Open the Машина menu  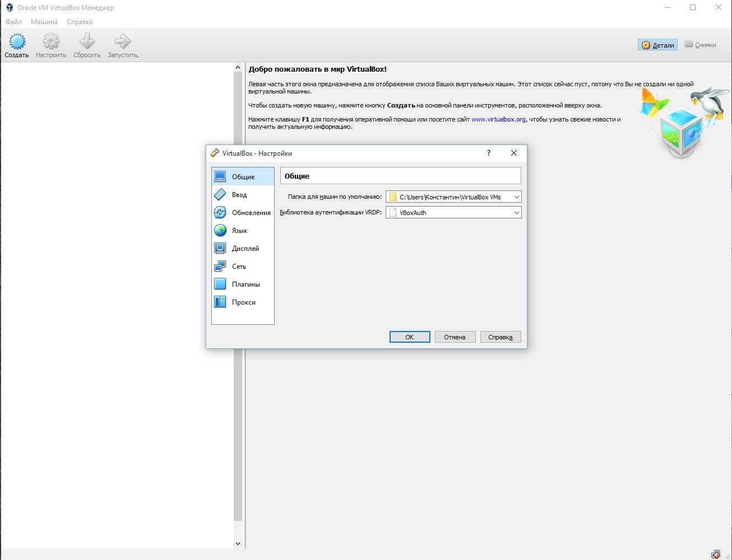tap(44, 22)
